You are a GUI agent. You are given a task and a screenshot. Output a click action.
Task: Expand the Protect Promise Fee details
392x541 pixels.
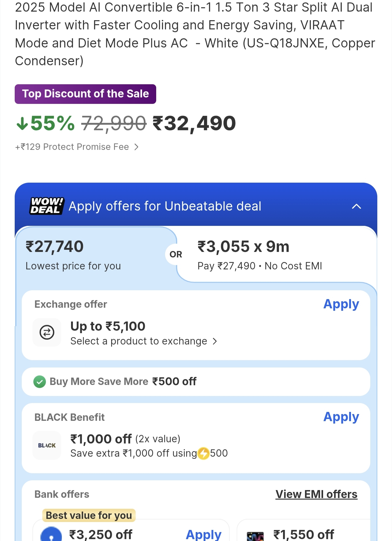coord(136,147)
